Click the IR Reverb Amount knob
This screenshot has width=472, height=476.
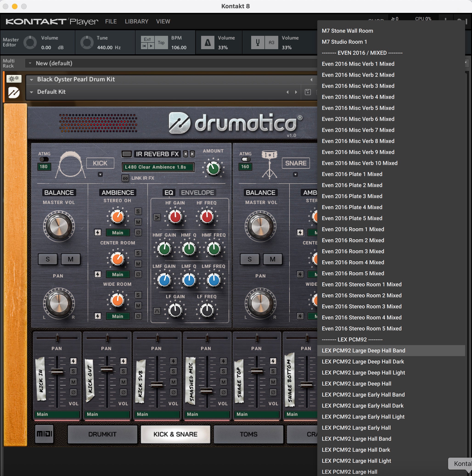tap(213, 169)
